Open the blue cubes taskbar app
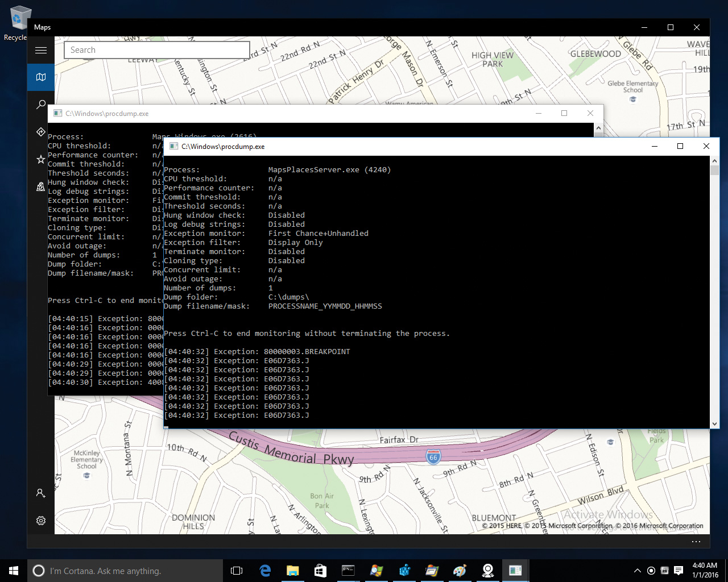 click(x=404, y=571)
